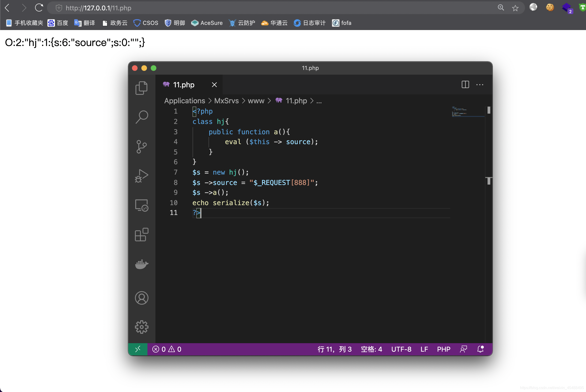
Task: Click 11.php in the breadcrumb
Action: pyautogui.click(x=291, y=101)
